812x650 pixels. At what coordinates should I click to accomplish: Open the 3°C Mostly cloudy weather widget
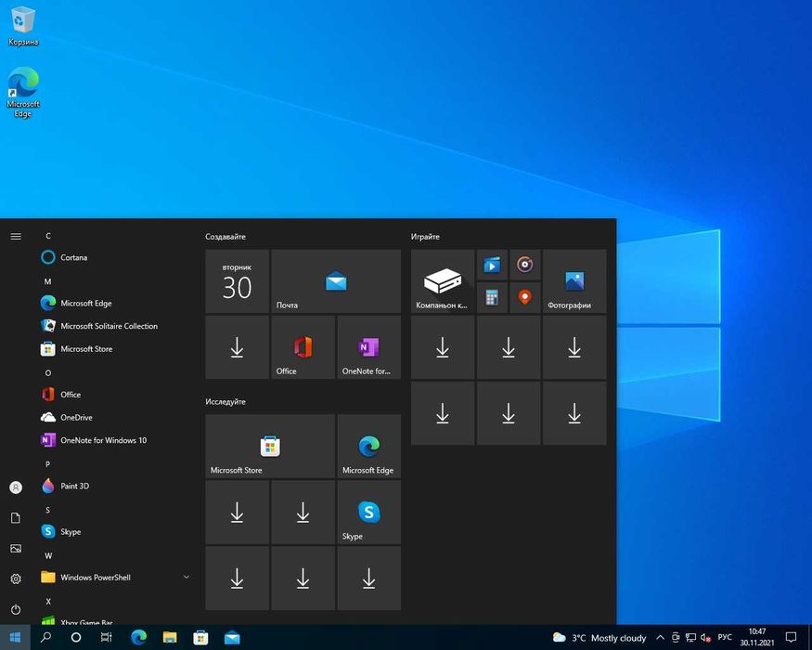599,638
